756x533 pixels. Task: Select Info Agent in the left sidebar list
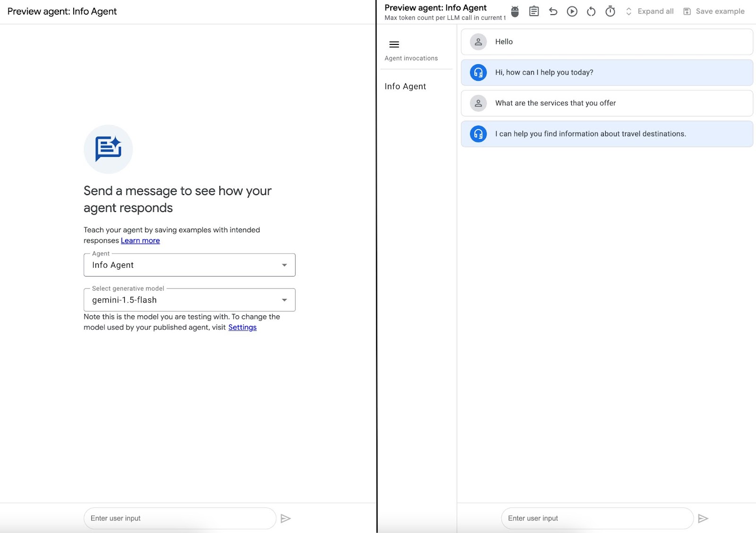pyautogui.click(x=405, y=86)
